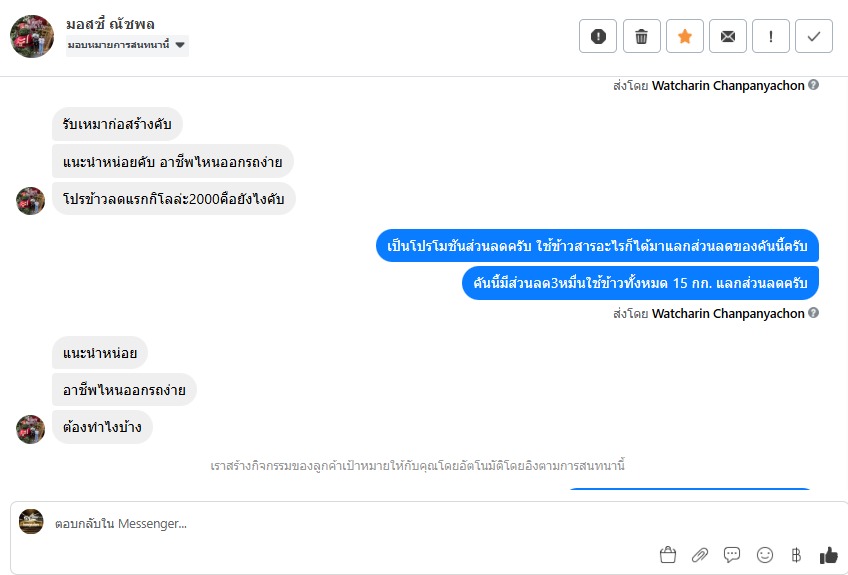Click the help icon beside the top sender name
Viewport: 848px width, 575px height.
click(813, 84)
